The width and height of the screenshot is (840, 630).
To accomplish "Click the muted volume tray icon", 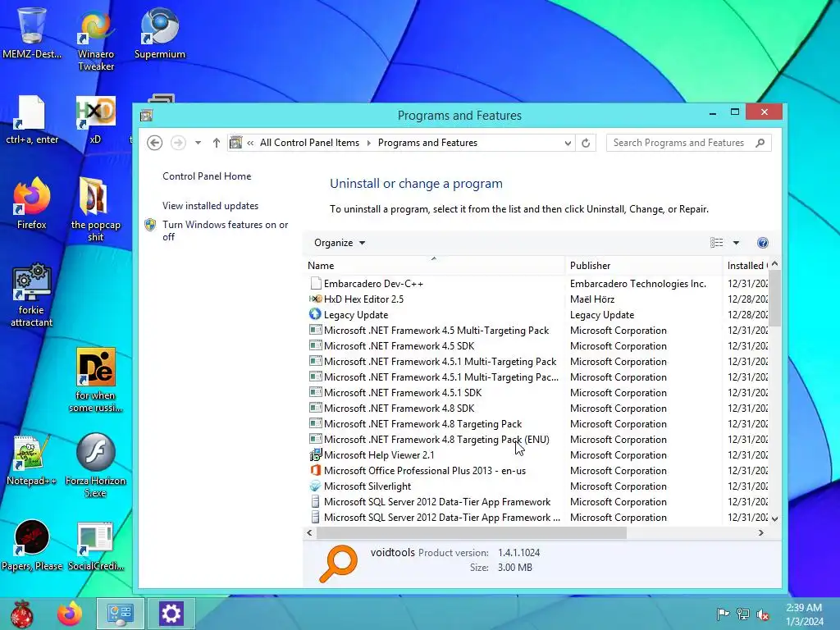I will (763, 614).
